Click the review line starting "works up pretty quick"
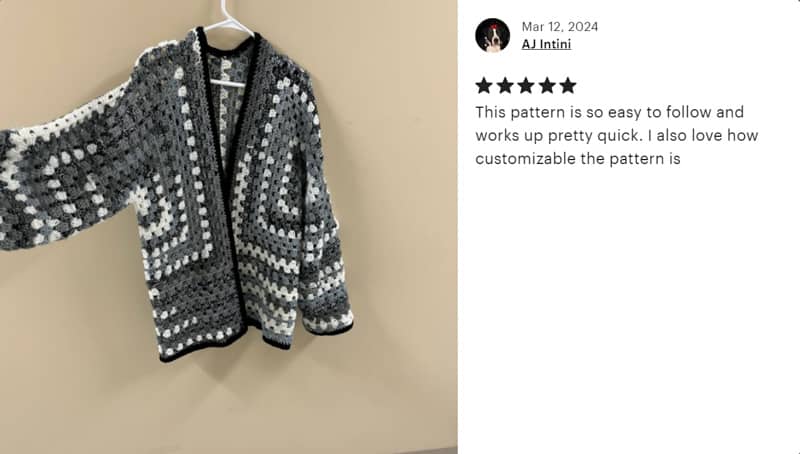Screen dimensions: 800x454 pyautogui.click(x=617, y=136)
